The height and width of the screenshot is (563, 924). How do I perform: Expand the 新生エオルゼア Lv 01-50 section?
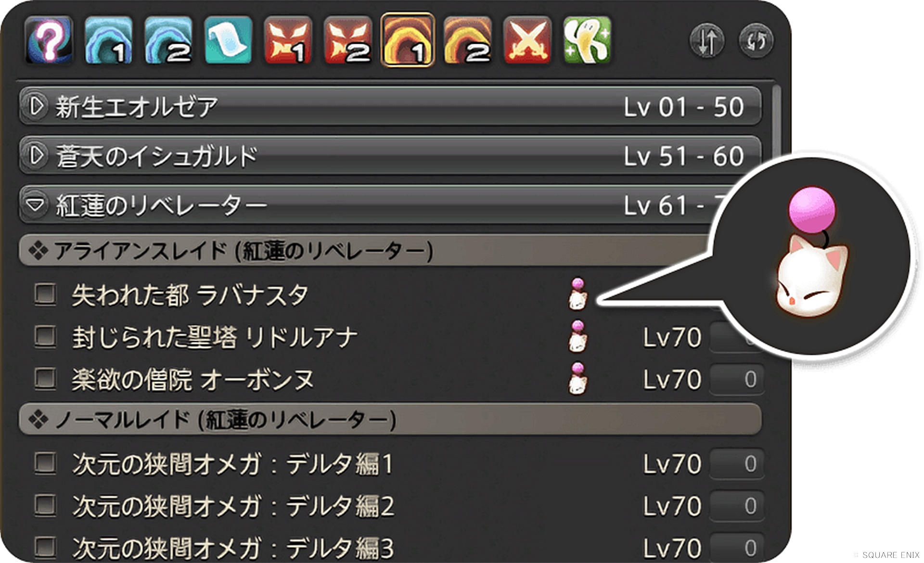click(x=390, y=106)
